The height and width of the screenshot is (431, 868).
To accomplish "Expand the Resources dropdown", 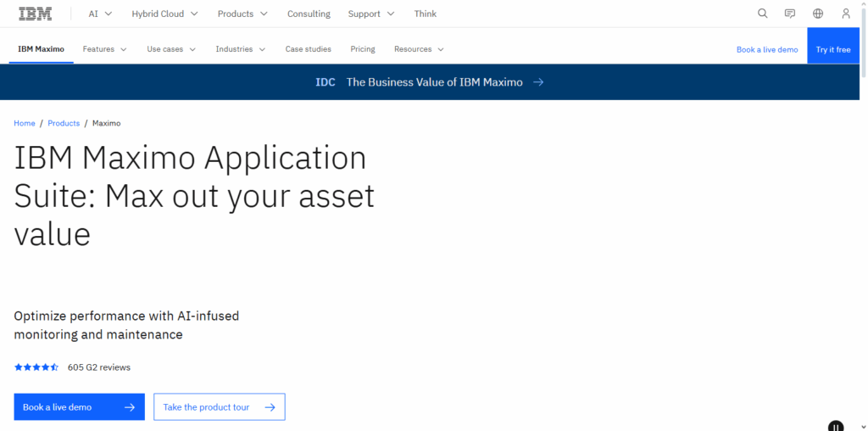I will coord(419,49).
